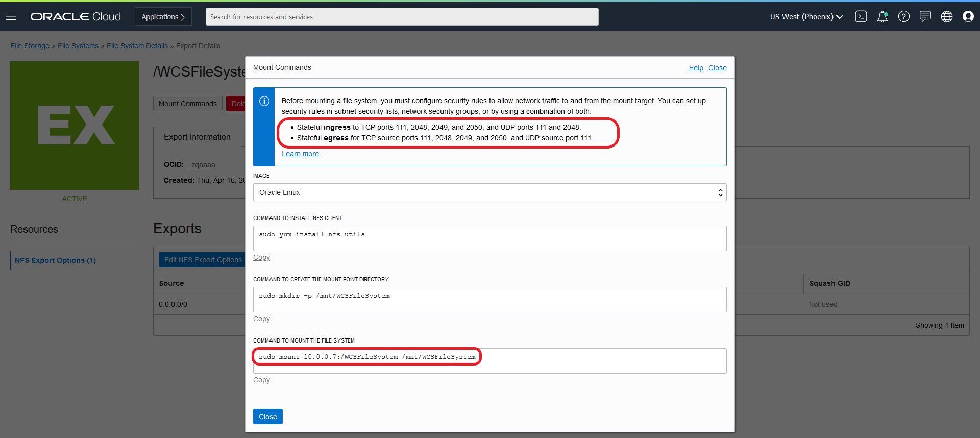The image size is (980, 438).
Task: Open the help question mark icon
Action: tap(904, 16)
